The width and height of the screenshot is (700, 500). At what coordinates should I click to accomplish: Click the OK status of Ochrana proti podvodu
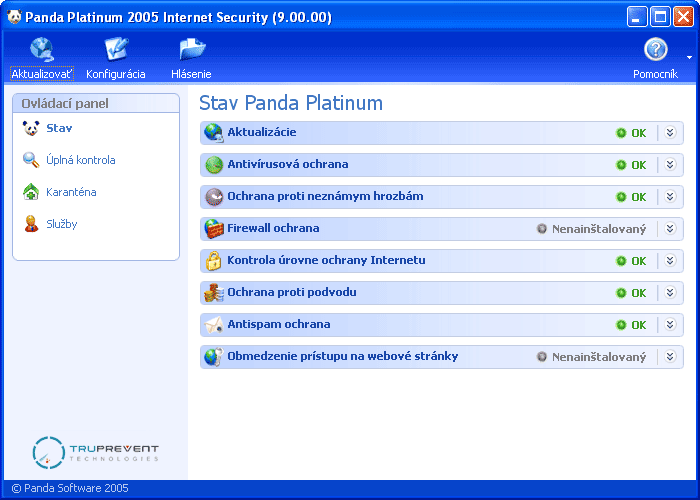pos(638,293)
